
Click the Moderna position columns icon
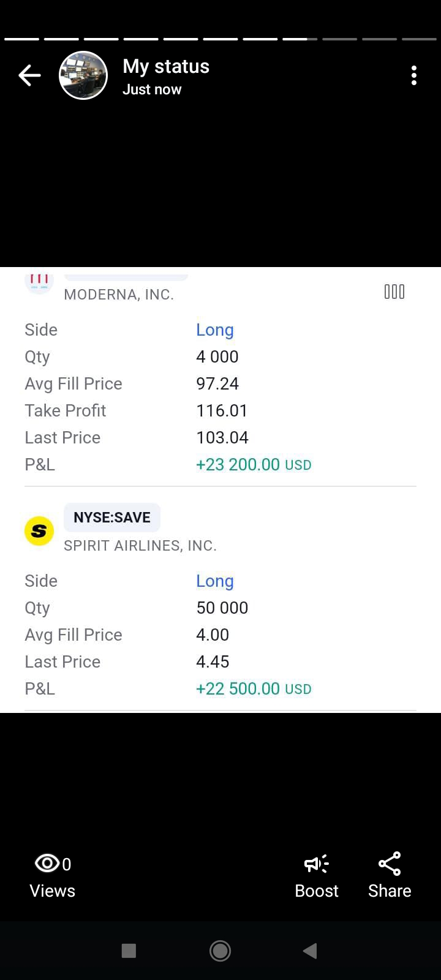[x=394, y=292]
